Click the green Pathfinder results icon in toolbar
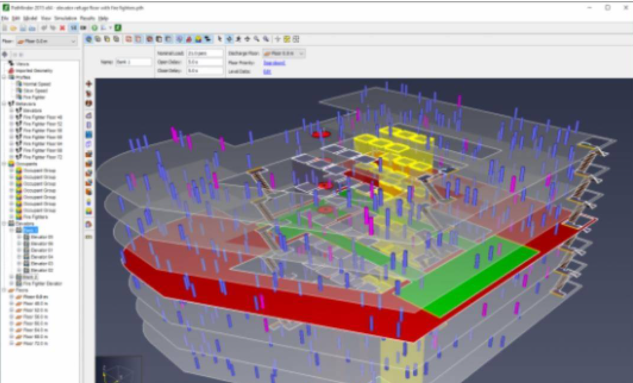This screenshot has width=633, height=383. point(117,28)
